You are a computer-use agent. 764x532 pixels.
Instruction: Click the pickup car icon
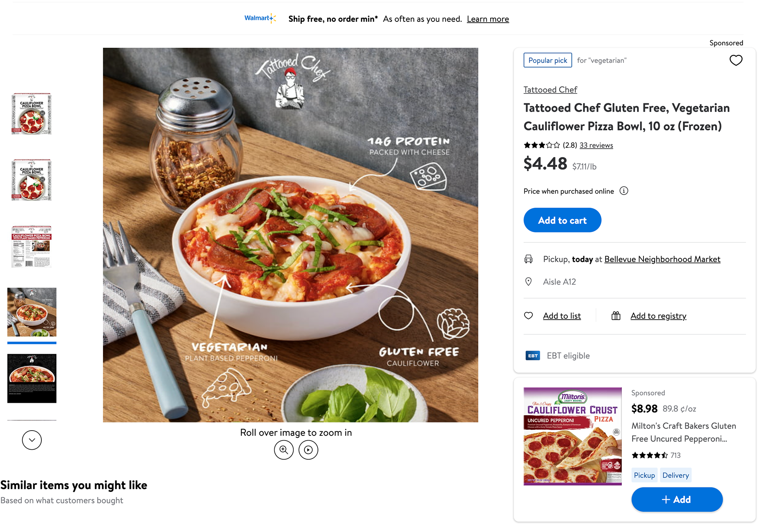click(528, 259)
